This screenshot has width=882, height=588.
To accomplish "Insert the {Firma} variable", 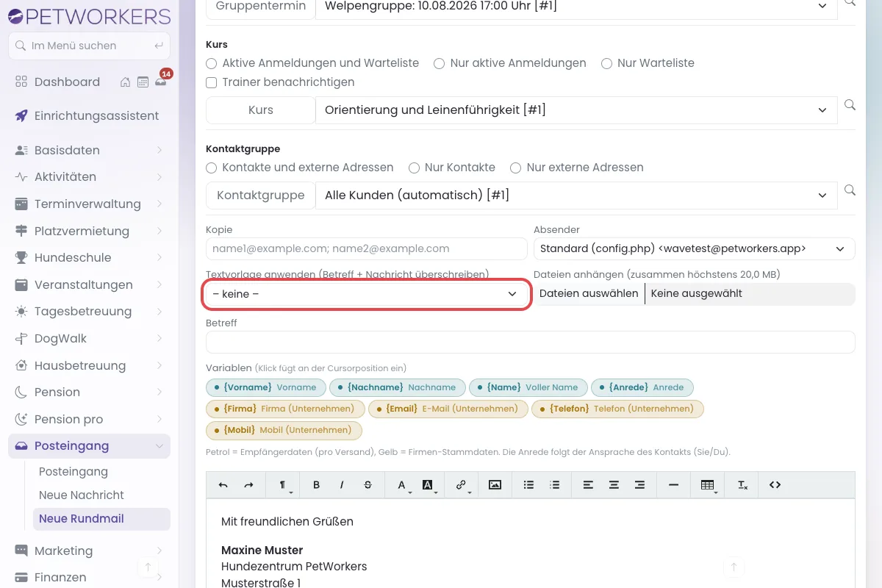I will click(x=285, y=409).
